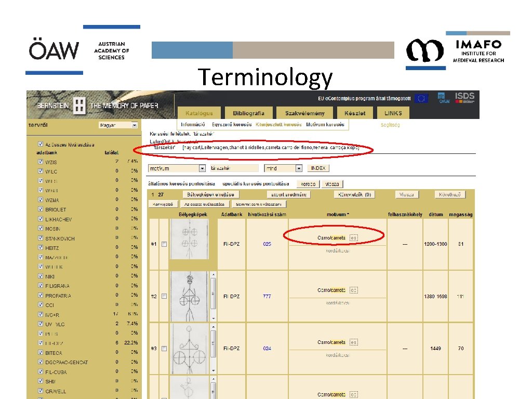Viewport: 532px width, 399px height.
Task: Switch to the Szakvélemény tab
Action: coord(304,113)
